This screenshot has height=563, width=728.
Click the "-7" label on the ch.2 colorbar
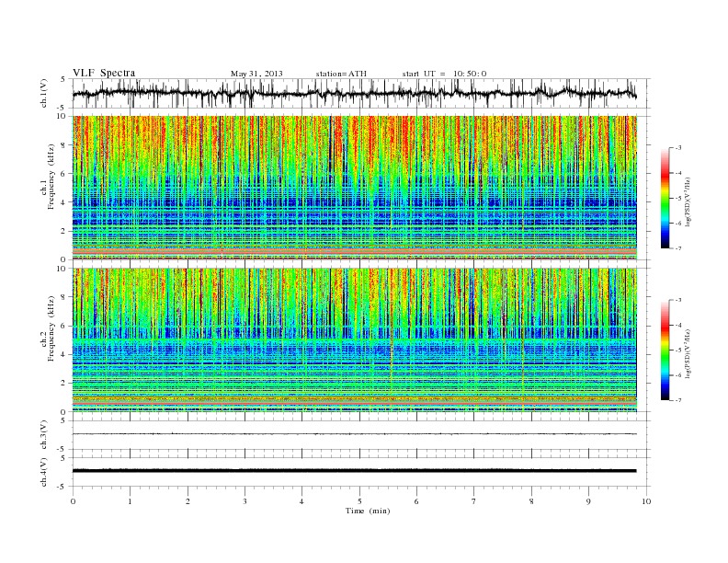(677, 400)
